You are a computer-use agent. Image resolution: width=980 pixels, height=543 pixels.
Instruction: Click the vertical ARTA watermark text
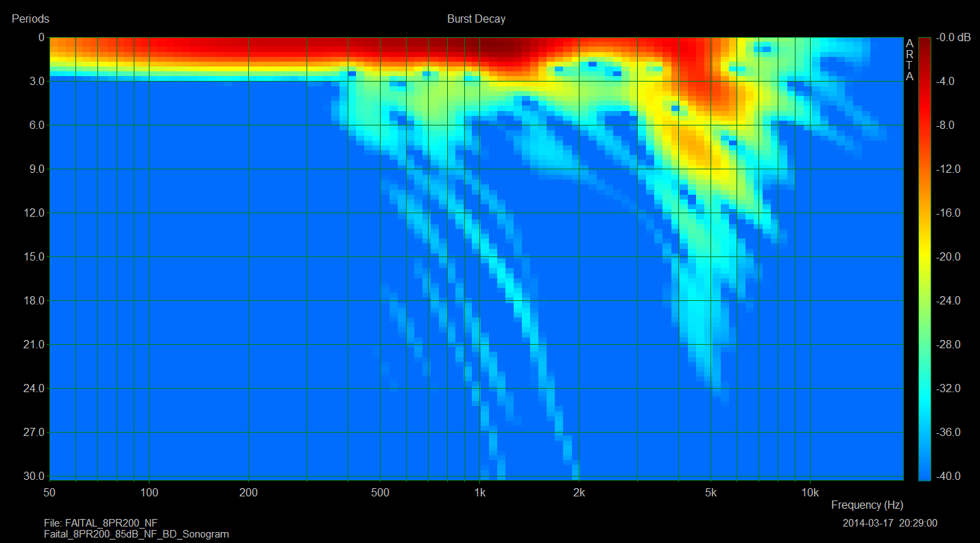click(909, 60)
